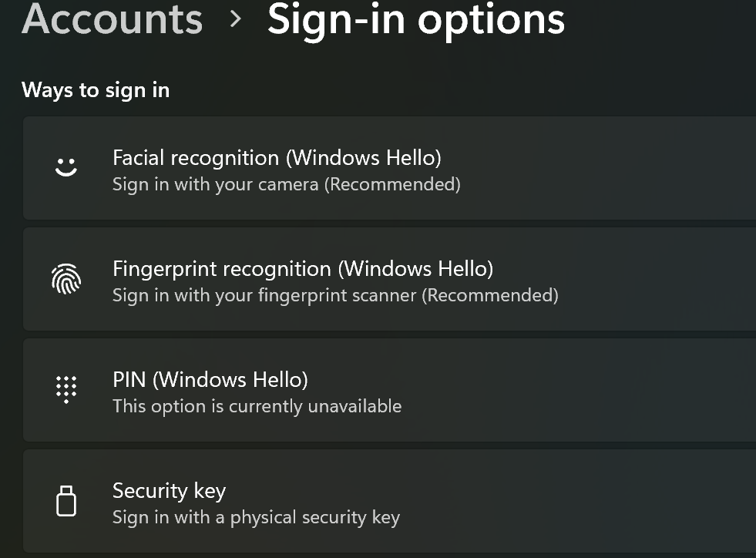Click the Fingerprint recognition icon
Viewport: 756px width, 558px height.
click(66, 278)
